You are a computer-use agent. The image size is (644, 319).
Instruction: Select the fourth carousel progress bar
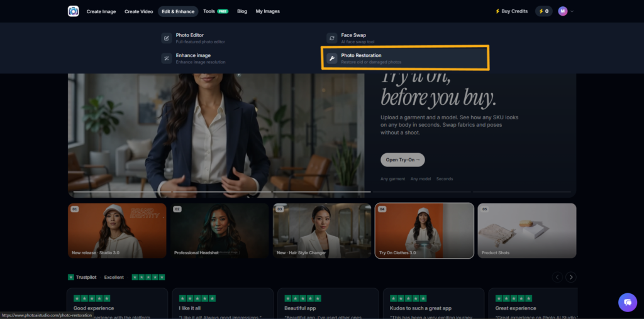[x=422, y=192]
